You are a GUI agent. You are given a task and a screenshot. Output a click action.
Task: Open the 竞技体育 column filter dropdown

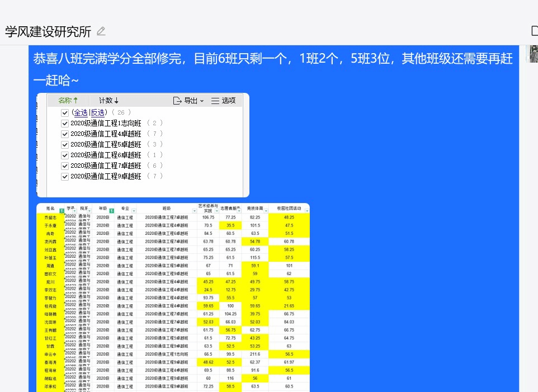265,211
